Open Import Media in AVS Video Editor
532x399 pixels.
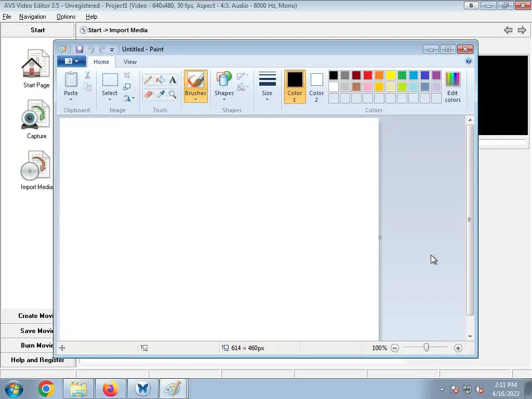coord(36,170)
